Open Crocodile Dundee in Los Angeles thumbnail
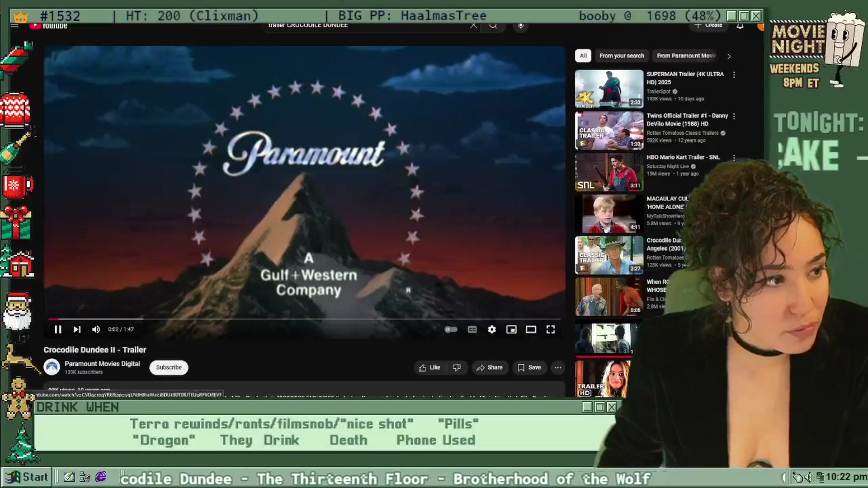Image resolution: width=868 pixels, height=488 pixels. (609, 255)
